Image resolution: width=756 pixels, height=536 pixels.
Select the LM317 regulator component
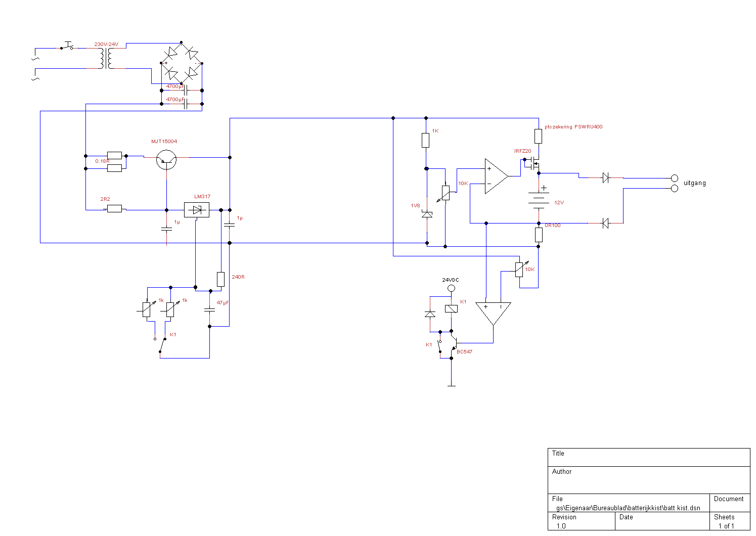tap(197, 210)
